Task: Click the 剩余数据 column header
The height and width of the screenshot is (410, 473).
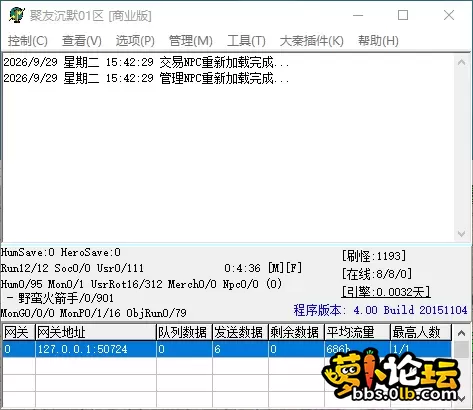Action: (x=296, y=332)
